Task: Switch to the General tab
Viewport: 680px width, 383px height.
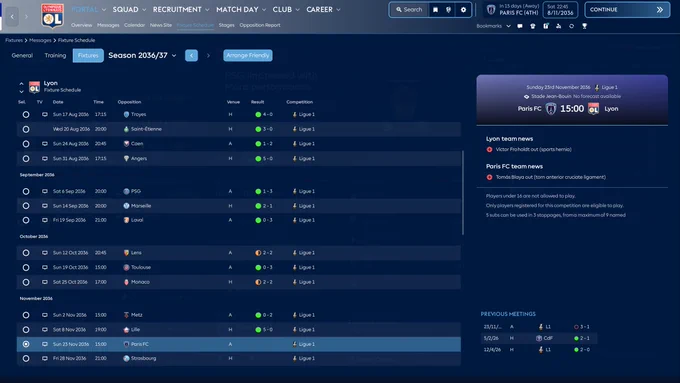Action: pyautogui.click(x=22, y=56)
